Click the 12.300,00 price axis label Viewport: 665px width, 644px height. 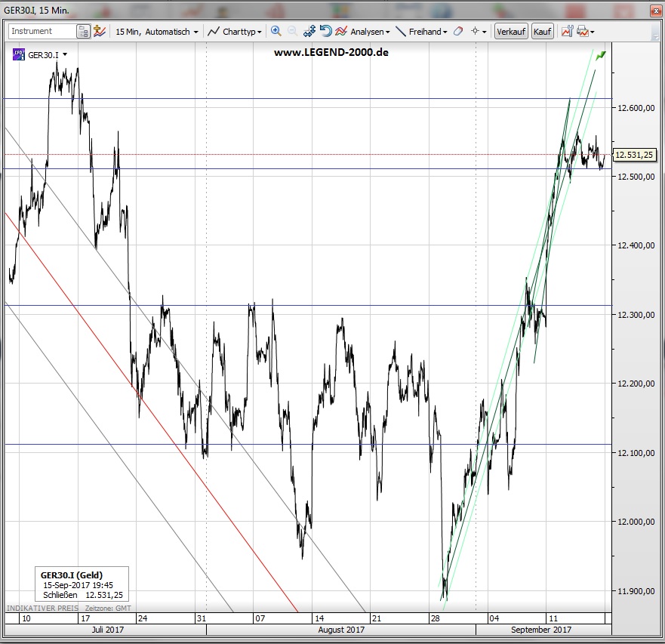point(636,315)
